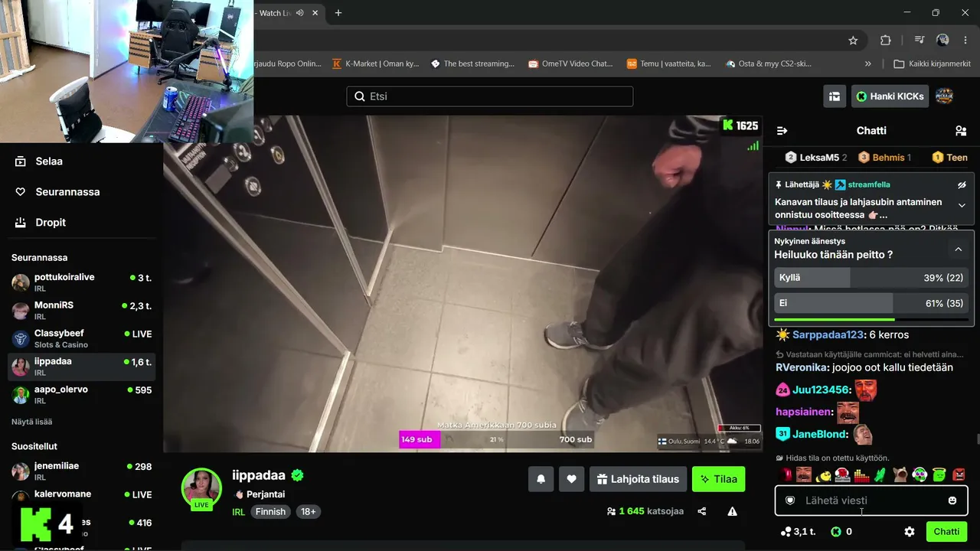Screen dimensions: 980x551
Task: Open Behmis leaderboard entry
Action: pyautogui.click(x=885, y=158)
